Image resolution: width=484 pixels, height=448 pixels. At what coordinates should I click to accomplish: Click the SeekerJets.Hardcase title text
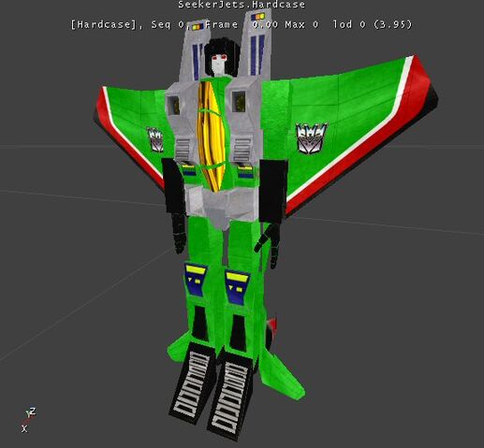pyautogui.click(x=242, y=5)
